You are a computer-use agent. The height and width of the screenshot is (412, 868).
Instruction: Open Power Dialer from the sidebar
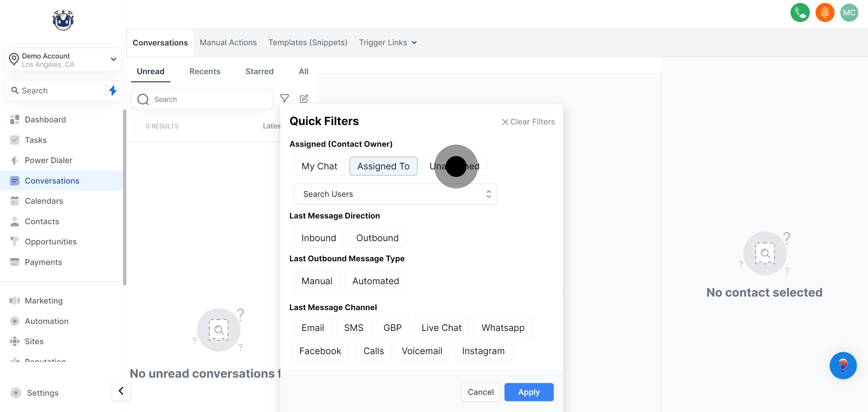49,160
